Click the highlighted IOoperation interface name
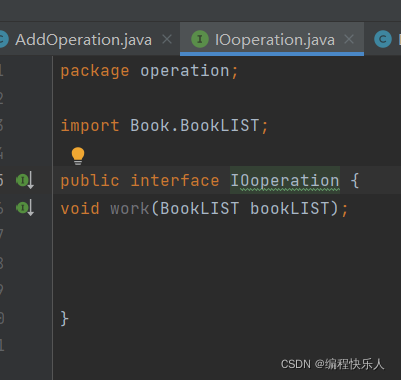The height and width of the screenshot is (380, 401). tap(285, 181)
